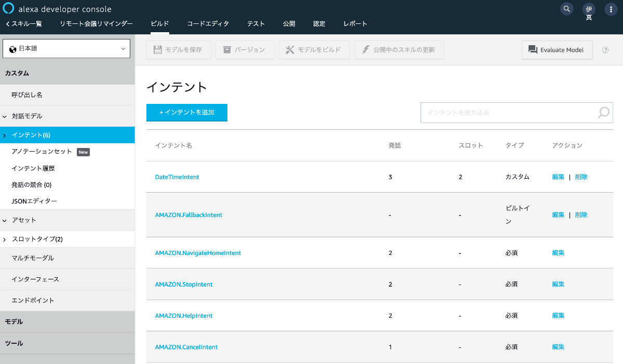Switch to the ビルド tab
Image resolution: width=623 pixels, height=364 pixels.
click(x=160, y=24)
